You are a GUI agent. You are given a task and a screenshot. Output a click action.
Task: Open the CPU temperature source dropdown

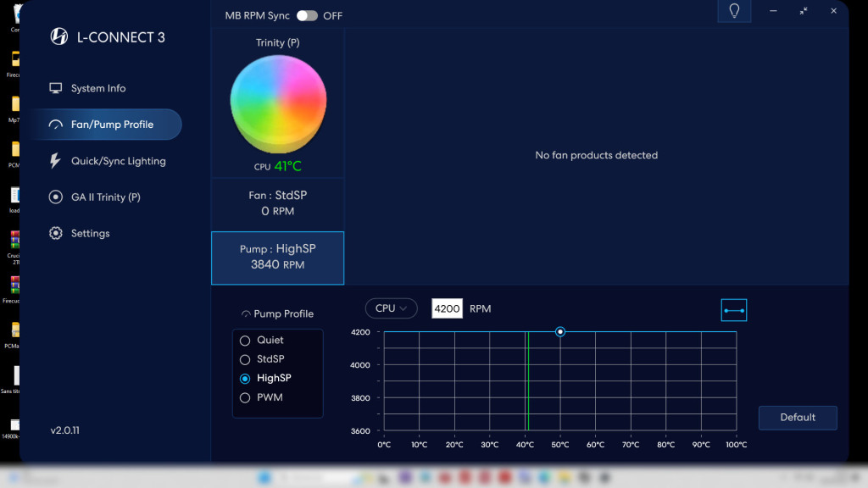point(391,308)
